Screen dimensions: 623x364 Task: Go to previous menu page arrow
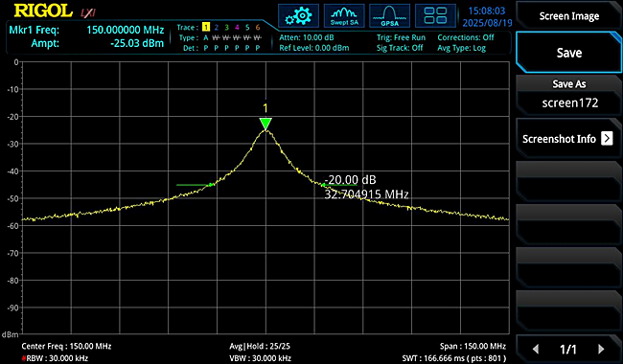pyautogui.click(x=536, y=349)
